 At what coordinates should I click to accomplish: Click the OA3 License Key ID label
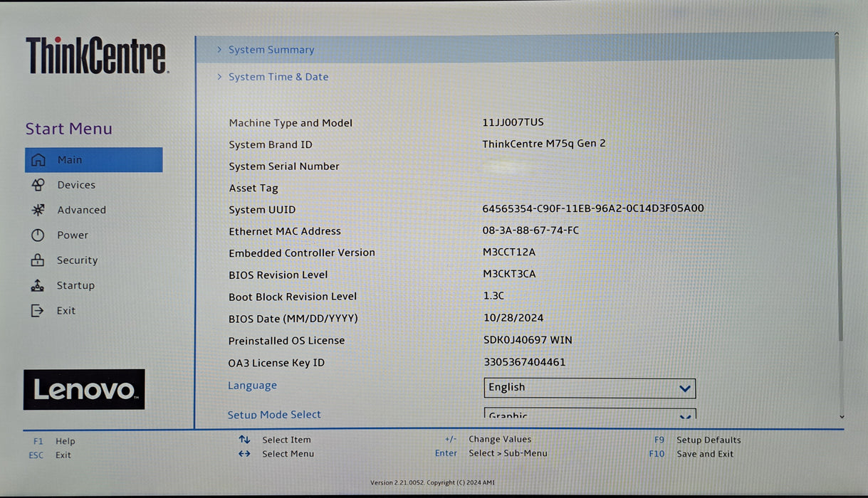tap(276, 363)
